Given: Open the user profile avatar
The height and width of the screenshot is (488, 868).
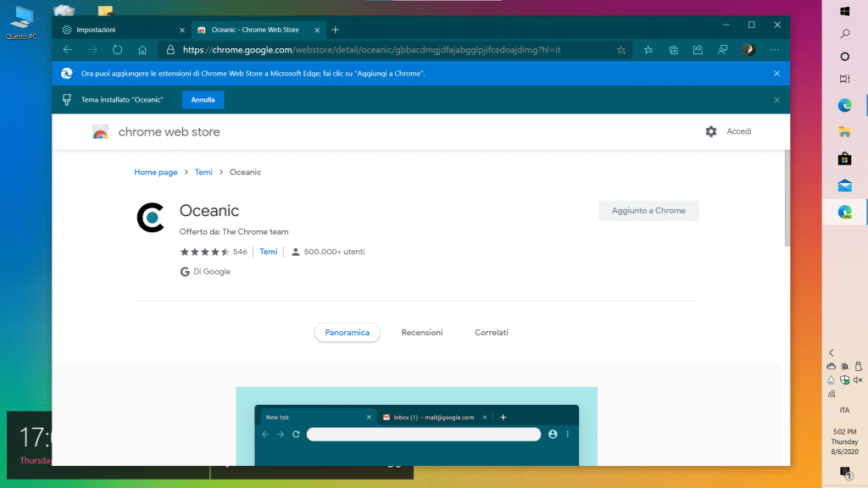Looking at the screenshot, I should (748, 50).
